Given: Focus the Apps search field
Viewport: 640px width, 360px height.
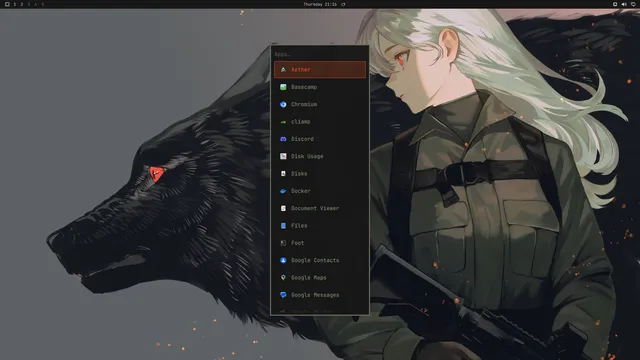Looking at the screenshot, I should tap(320, 54).
